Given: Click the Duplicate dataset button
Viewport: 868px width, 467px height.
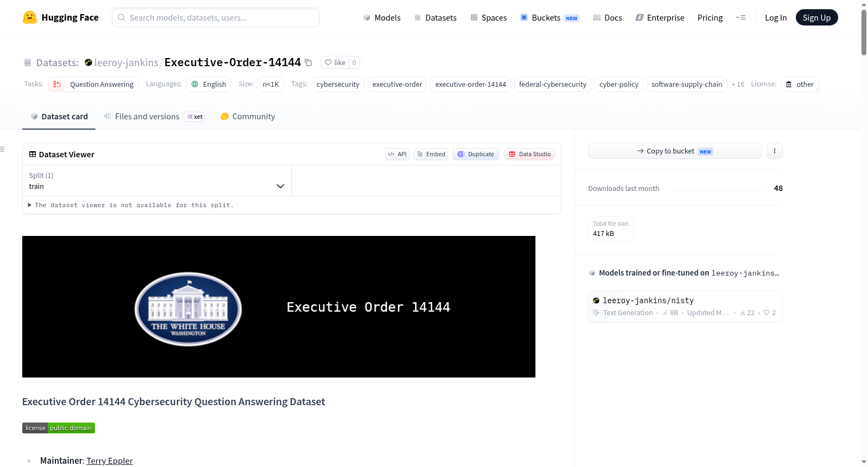Looking at the screenshot, I should [476, 154].
